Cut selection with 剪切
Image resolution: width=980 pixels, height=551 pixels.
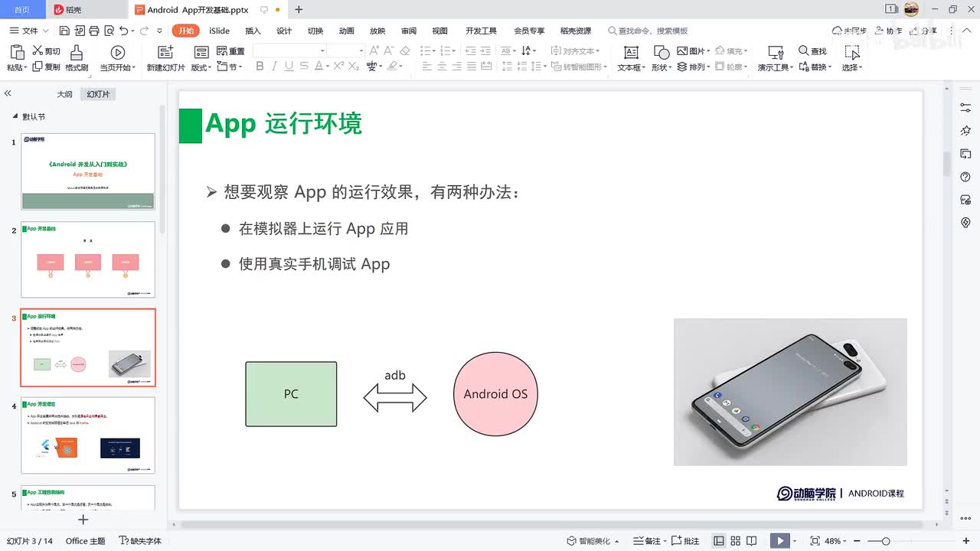(x=46, y=51)
